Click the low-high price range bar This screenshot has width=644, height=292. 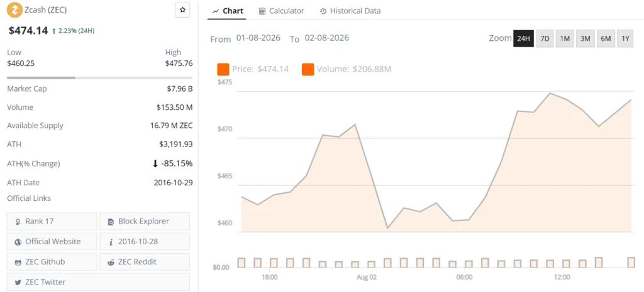[99, 77]
